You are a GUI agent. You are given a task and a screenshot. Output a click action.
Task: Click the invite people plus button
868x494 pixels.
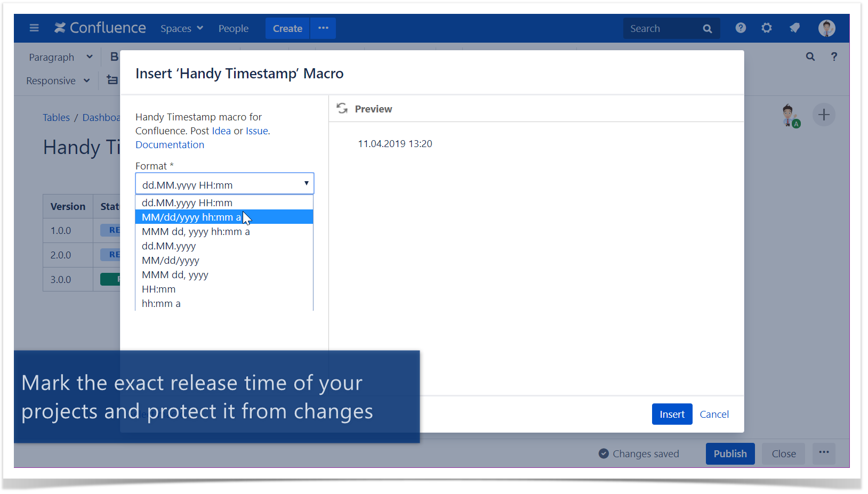click(824, 115)
